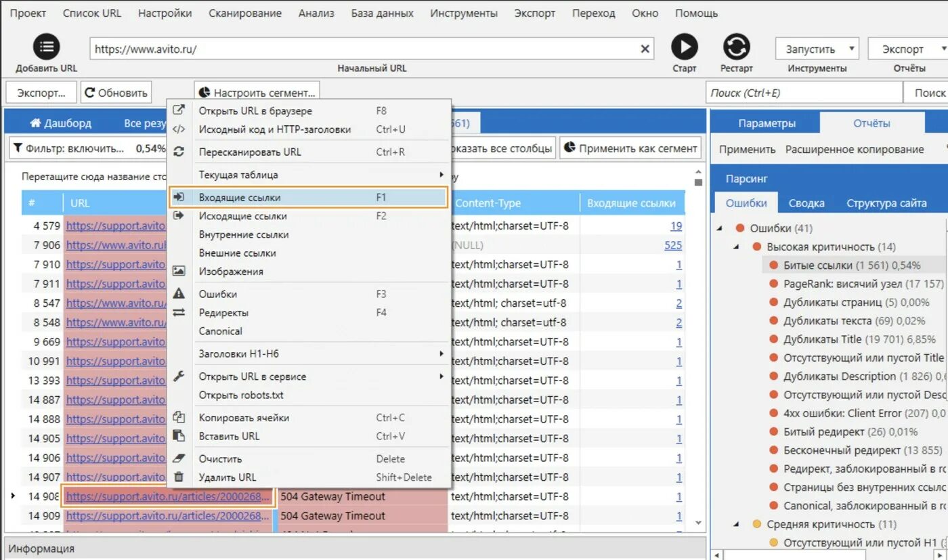
Task: Switch to the Параметры tab
Action: point(767,123)
